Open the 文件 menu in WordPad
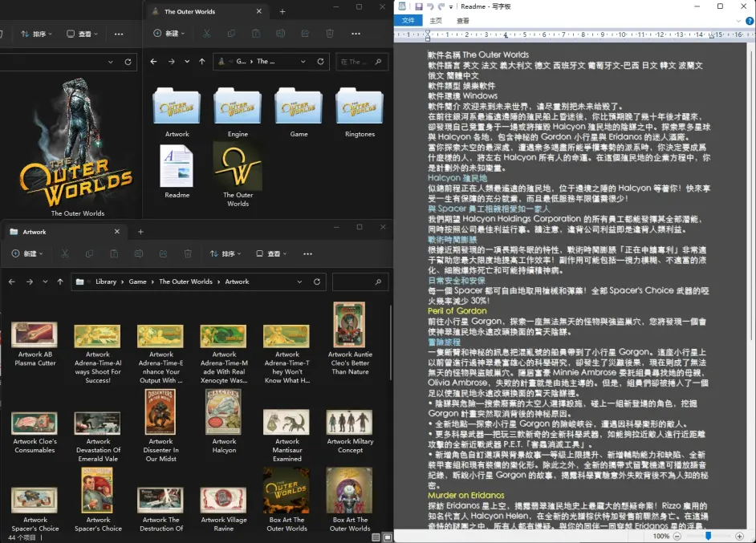756x543 pixels. pyautogui.click(x=408, y=21)
